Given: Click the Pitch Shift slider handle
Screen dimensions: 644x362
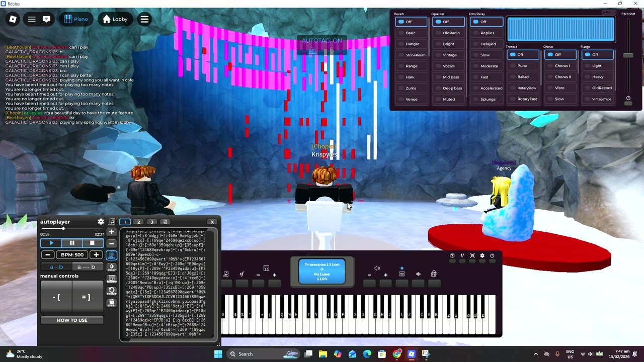Looking at the screenshot, I should click(x=628, y=55).
